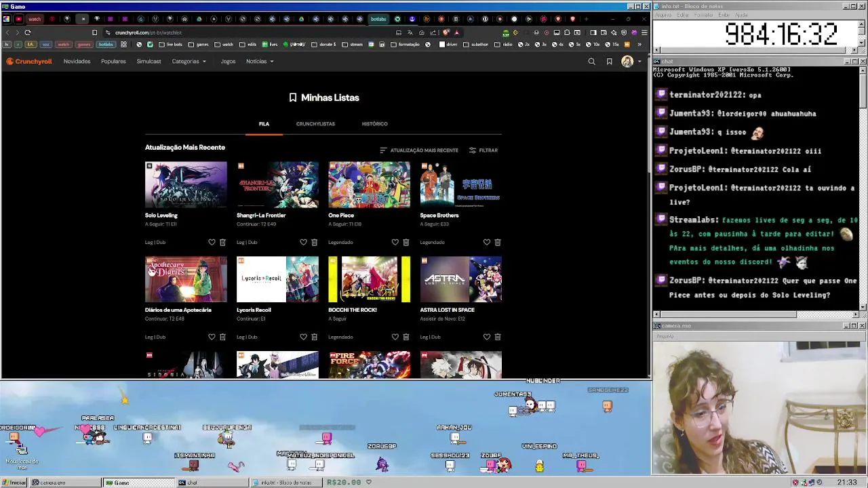Open the profile avatar menu

tap(630, 62)
